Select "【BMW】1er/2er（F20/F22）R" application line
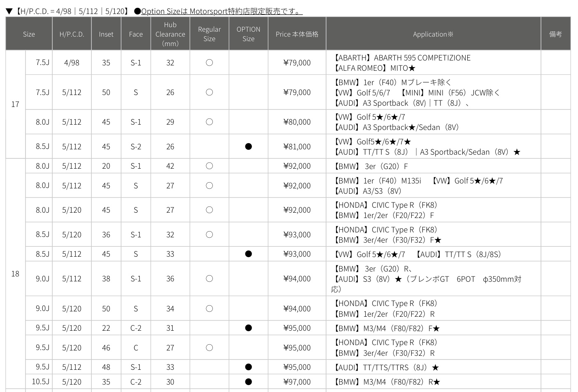578x392 pixels. 383,314
